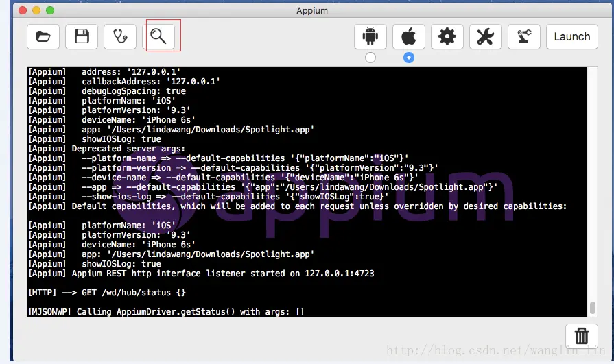Open Android settings with the robot icon
Image resolution: width=614 pixels, height=364 pixels.
(x=370, y=37)
